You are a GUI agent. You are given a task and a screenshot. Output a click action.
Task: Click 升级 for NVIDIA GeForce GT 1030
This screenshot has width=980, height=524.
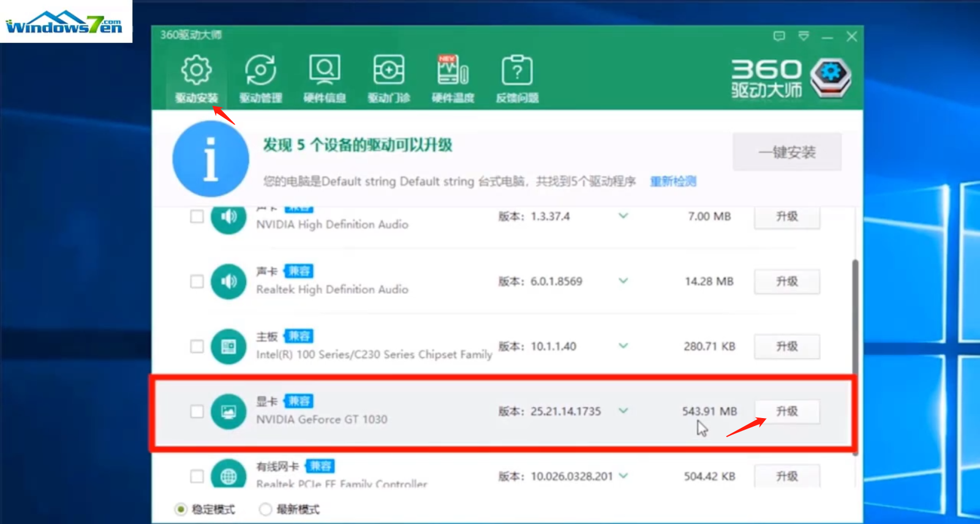787,411
